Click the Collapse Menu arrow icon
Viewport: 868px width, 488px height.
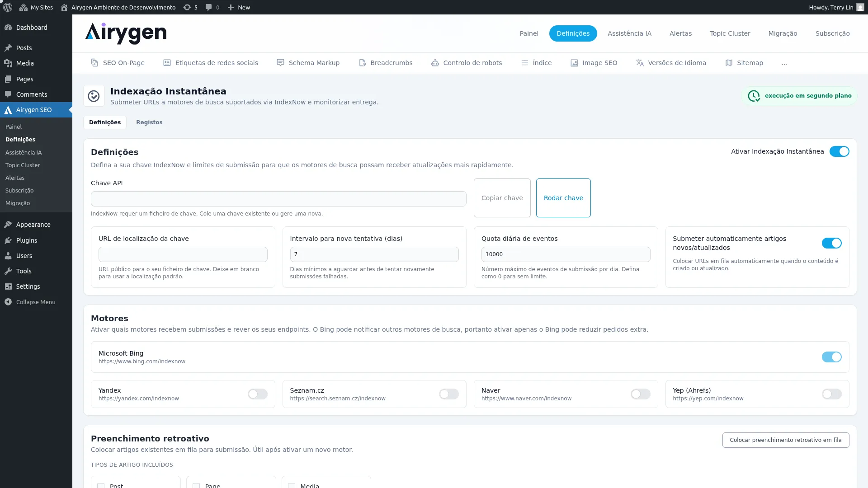point(8,302)
